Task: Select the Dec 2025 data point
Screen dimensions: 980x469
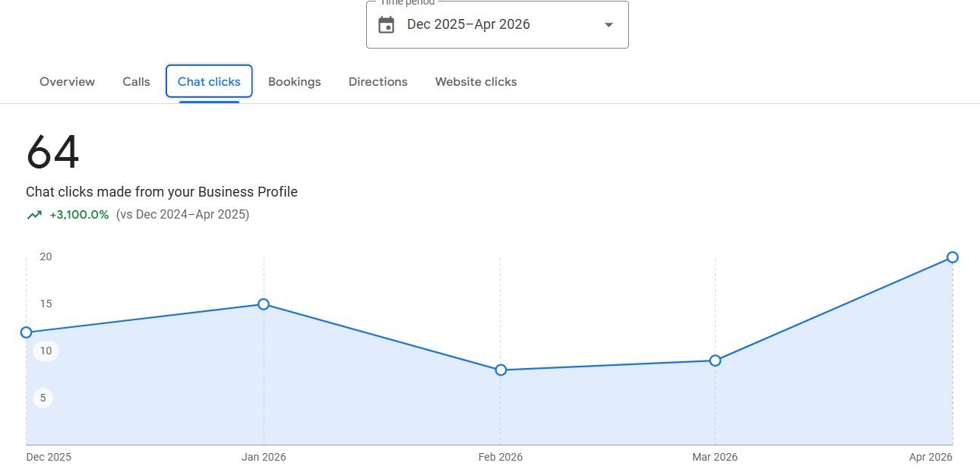Action: point(27,332)
